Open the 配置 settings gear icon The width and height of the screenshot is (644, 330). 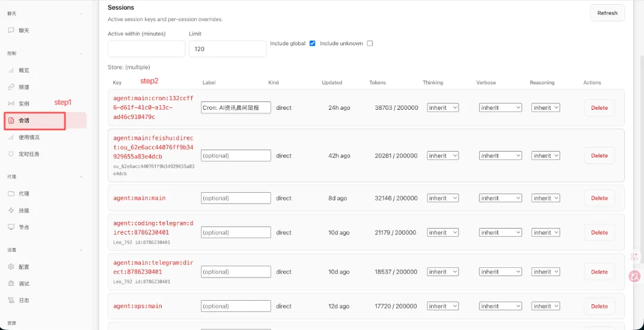click(x=11, y=267)
